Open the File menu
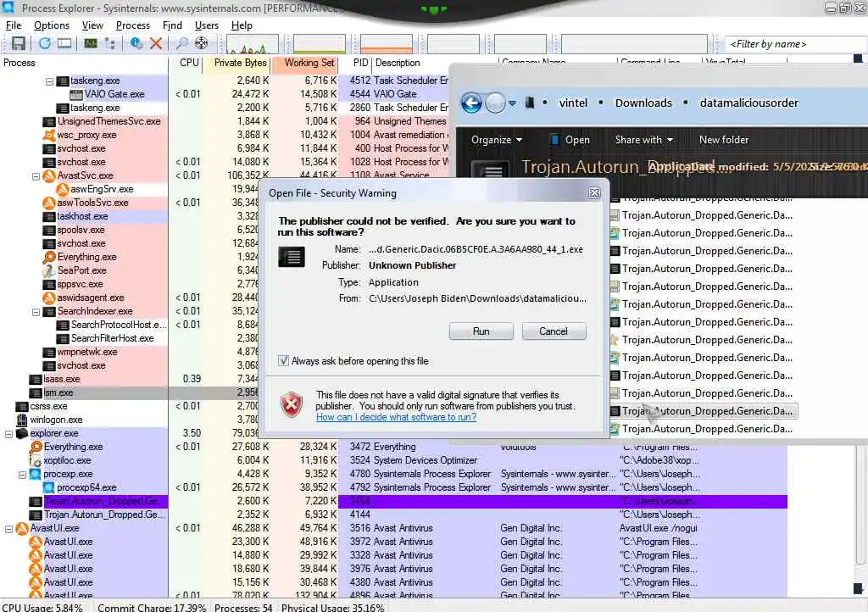Viewport: 868px width, 612px height. 14,25
